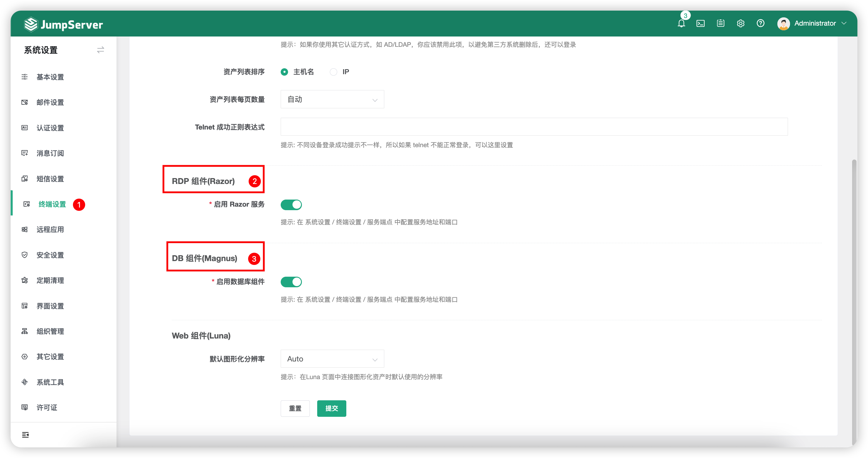Open 远程应用 remote application settings
868x458 pixels.
50,230
